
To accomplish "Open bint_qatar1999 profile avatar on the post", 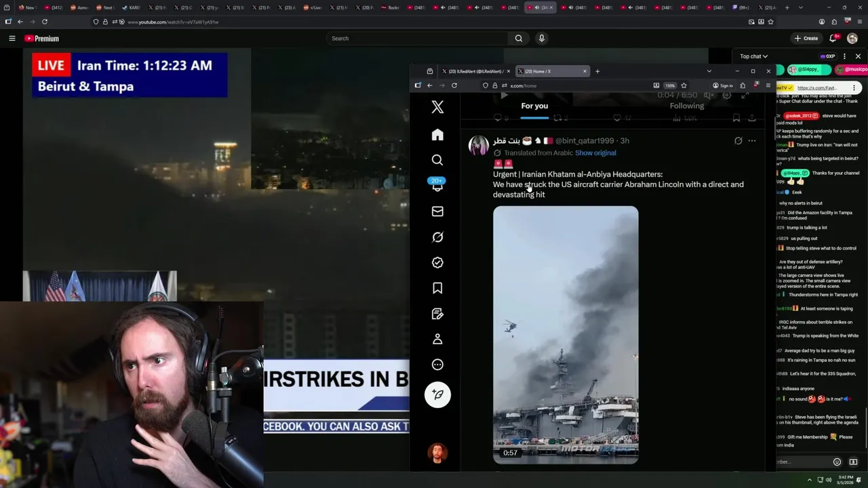I will point(478,146).
